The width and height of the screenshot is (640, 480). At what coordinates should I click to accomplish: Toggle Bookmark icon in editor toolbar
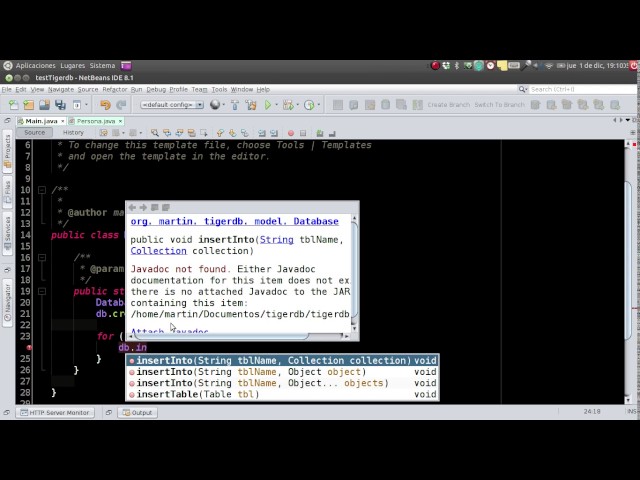(x=245, y=133)
